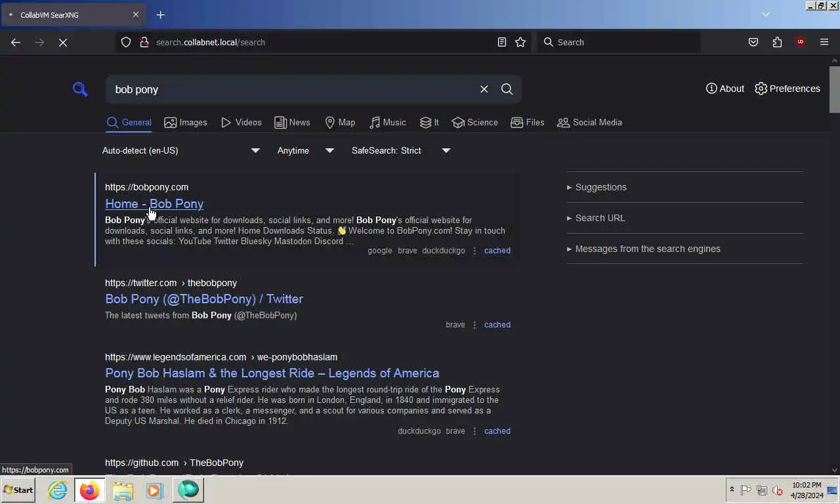Open the three-dot menu on Twitter result
Viewport: 840px width, 504px height.
coord(474,325)
